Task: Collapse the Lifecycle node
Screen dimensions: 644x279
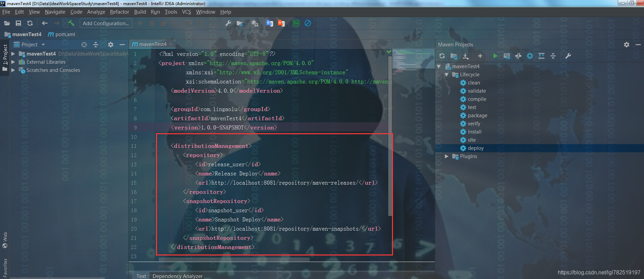Action: [x=446, y=75]
